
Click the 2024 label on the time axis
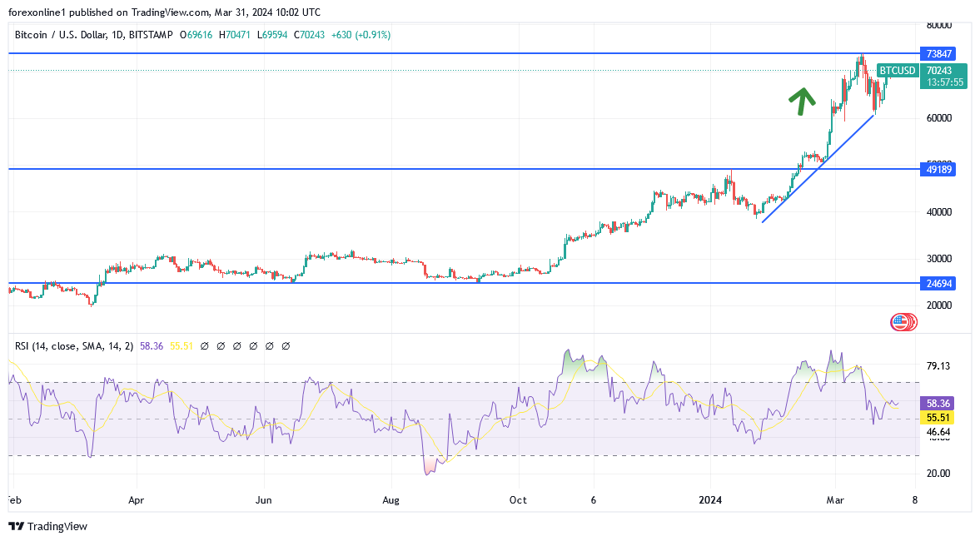coord(710,499)
